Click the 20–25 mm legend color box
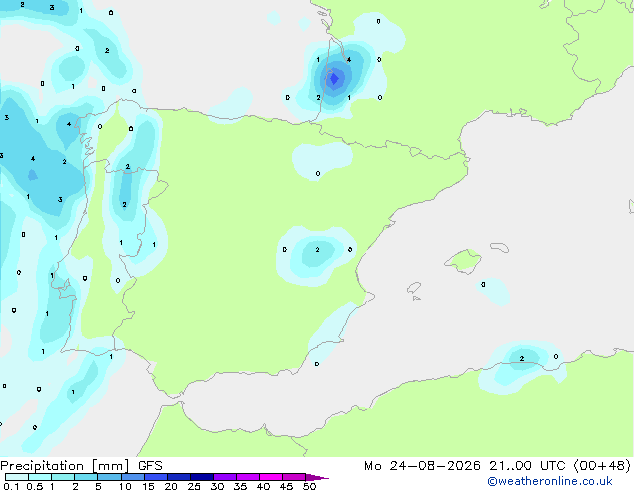634x490 pixels. [x=178, y=477]
